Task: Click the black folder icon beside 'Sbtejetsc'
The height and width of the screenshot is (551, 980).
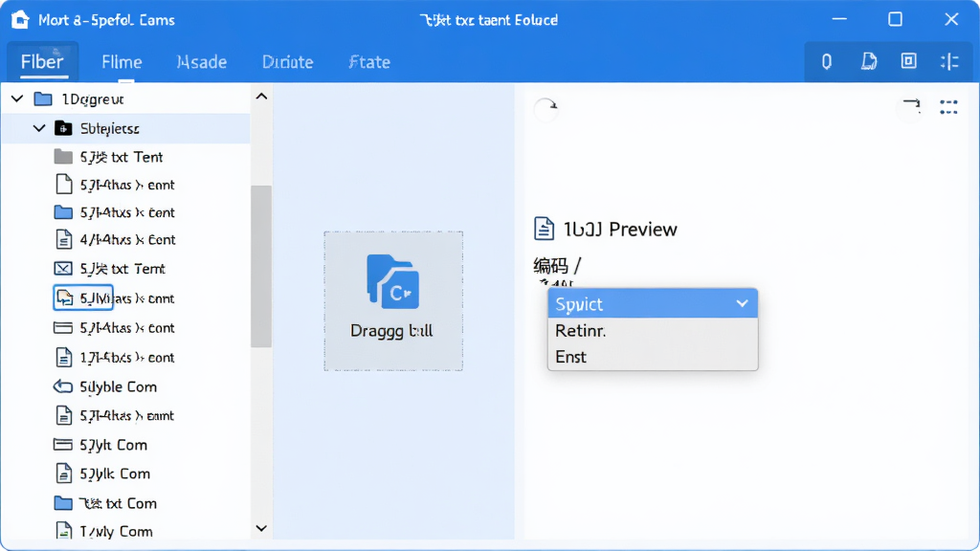Action: [63, 128]
